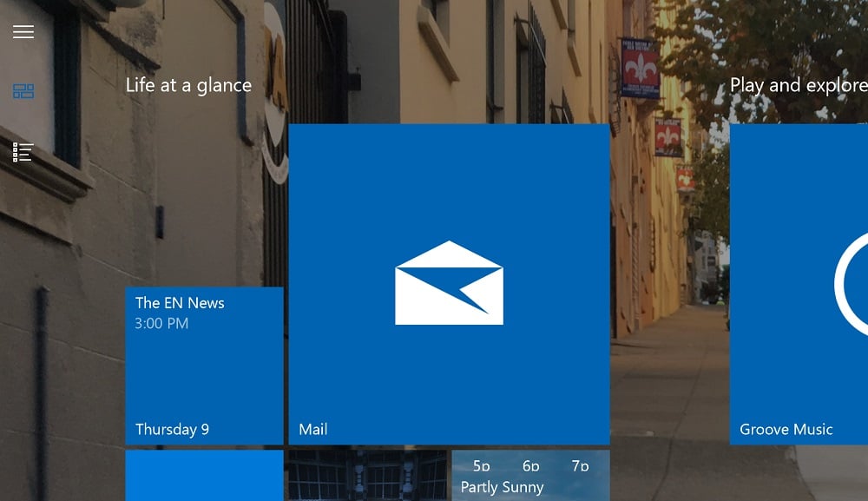Image resolution: width=868 pixels, height=501 pixels.
Task: Click the Mail tile label
Action: tap(313, 429)
